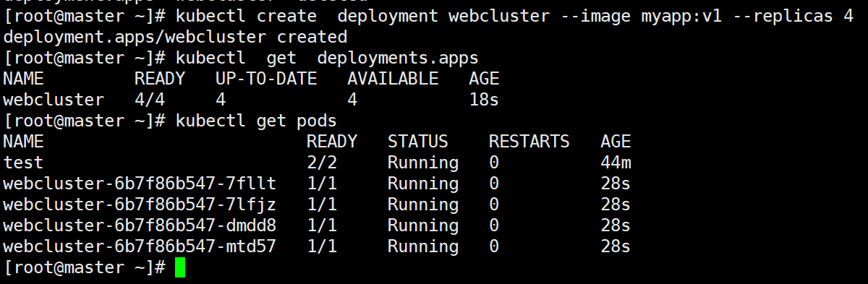Click 28s age of webcluster-6b7f86b547-dmdd8
The width and height of the screenshot is (868, 284).
click(616, 225)
